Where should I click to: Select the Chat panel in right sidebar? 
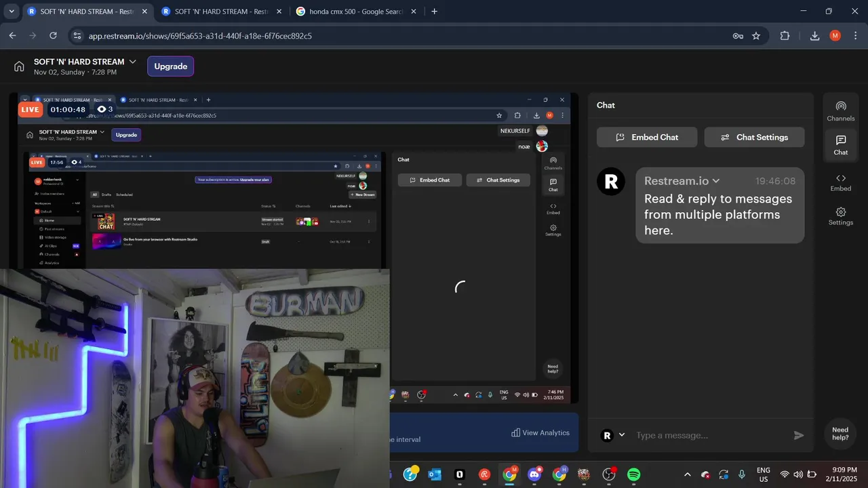841,145
